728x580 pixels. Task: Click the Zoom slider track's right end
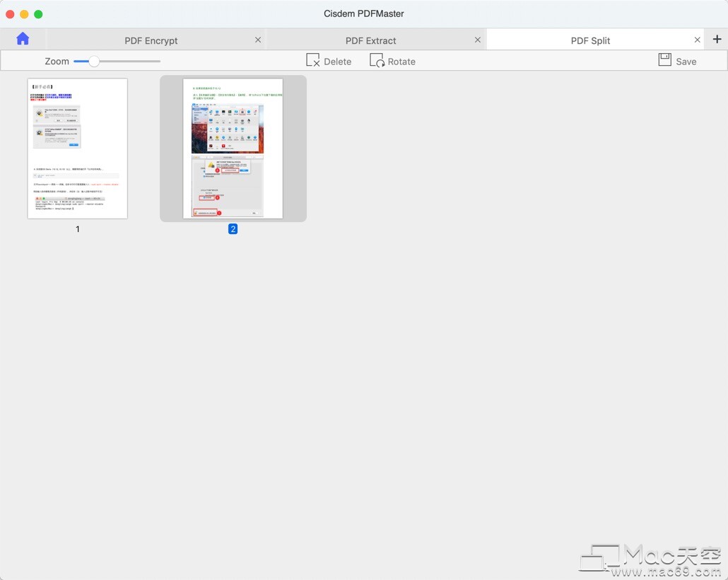click(158, 61)
